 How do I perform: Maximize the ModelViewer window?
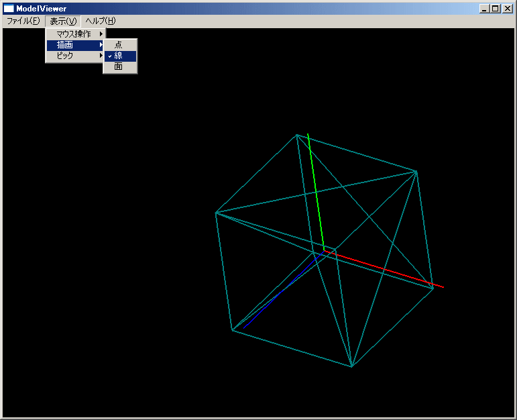tap(496, 9)
